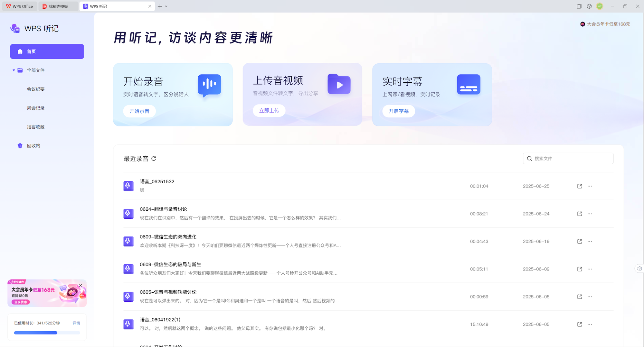This screenshot has width=644, height=347.
Task: Open recording 0605-语音与视频功能讨论
Action: point(368,297)
